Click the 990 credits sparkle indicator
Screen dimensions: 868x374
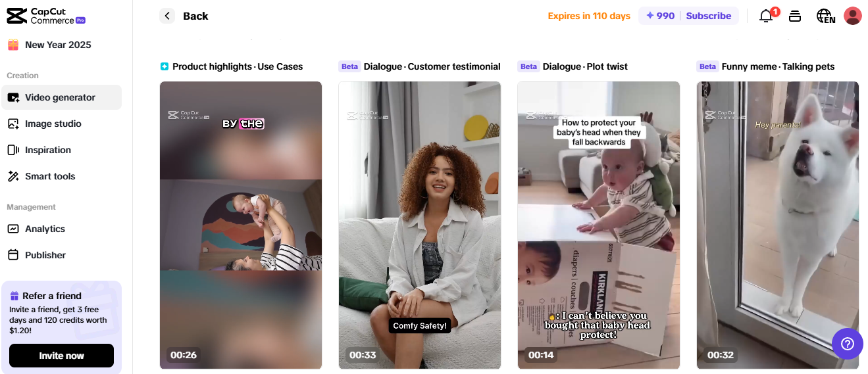tap(660, 16)
